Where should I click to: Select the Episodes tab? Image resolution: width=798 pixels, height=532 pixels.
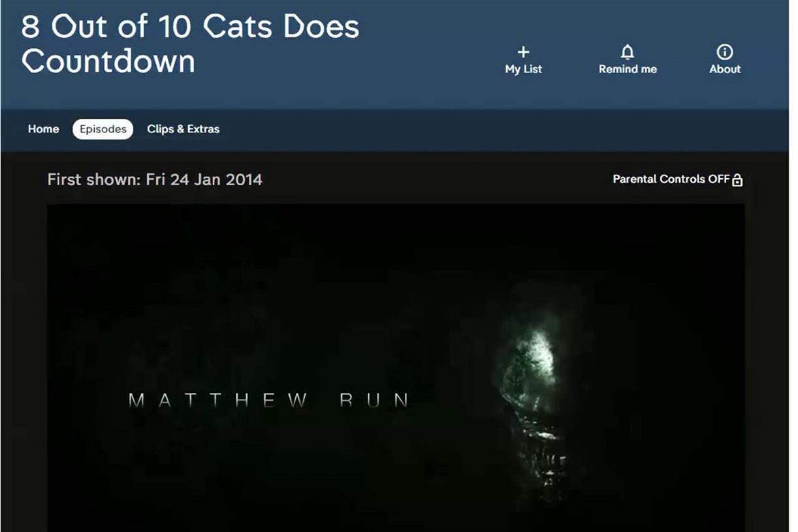[x=103, y=129]
